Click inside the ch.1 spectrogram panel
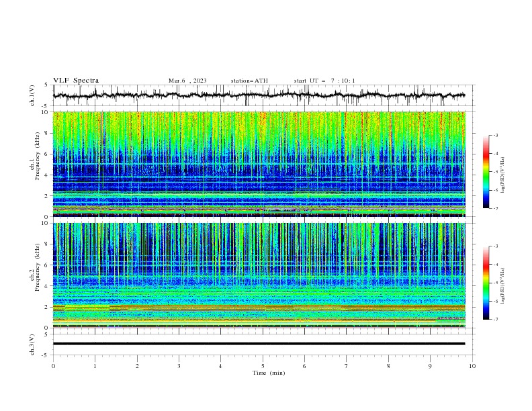Viewport: 532px width, 411px height. [259, 164]
